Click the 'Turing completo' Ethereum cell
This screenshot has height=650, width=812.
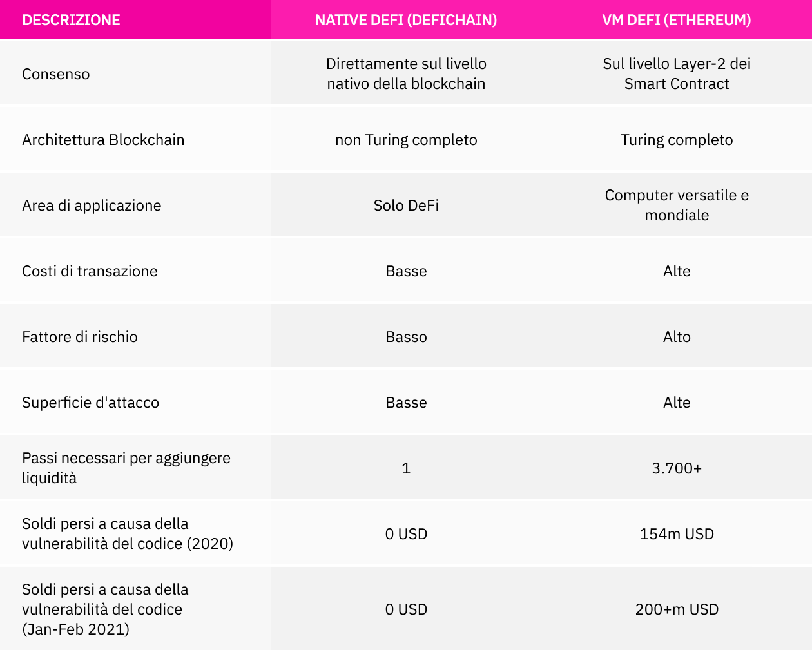point(677,140)
